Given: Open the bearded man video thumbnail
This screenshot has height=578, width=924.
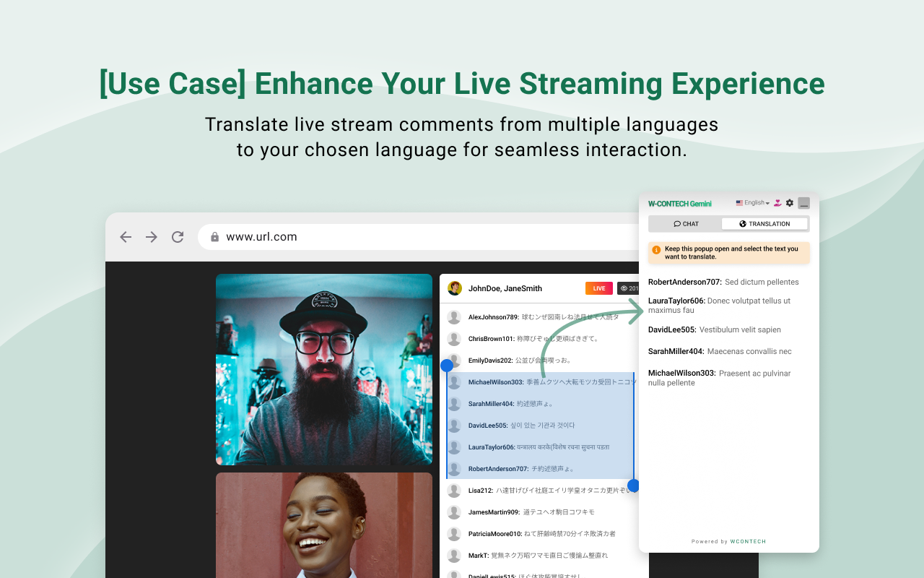Looking at the screenshot, I should coord(324,369).
